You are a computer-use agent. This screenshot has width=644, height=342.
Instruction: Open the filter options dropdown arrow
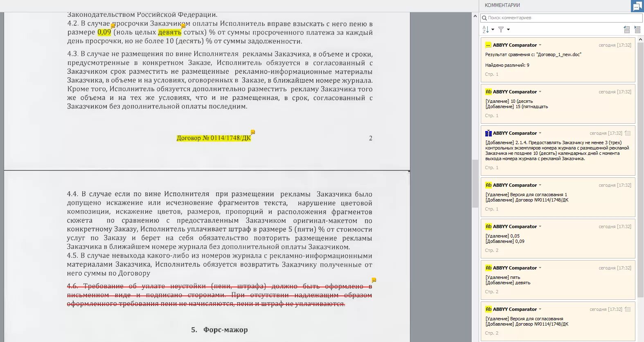point(508,29)
